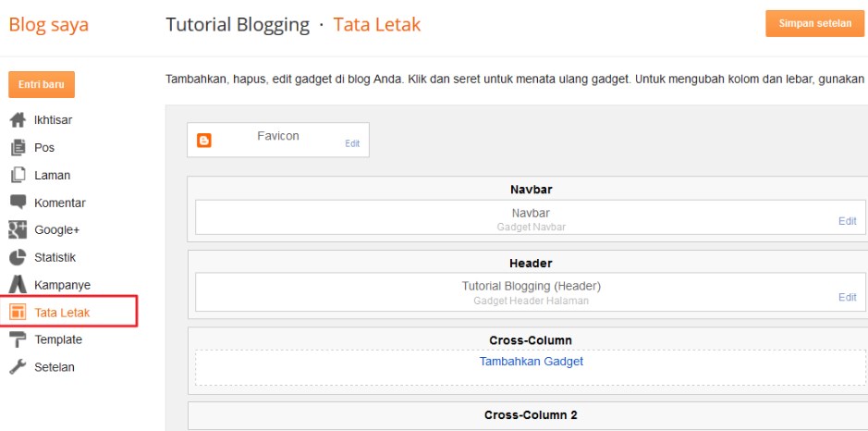868x431 pixels.
Task: Go to the Komentar section
Action: [59, 203]
